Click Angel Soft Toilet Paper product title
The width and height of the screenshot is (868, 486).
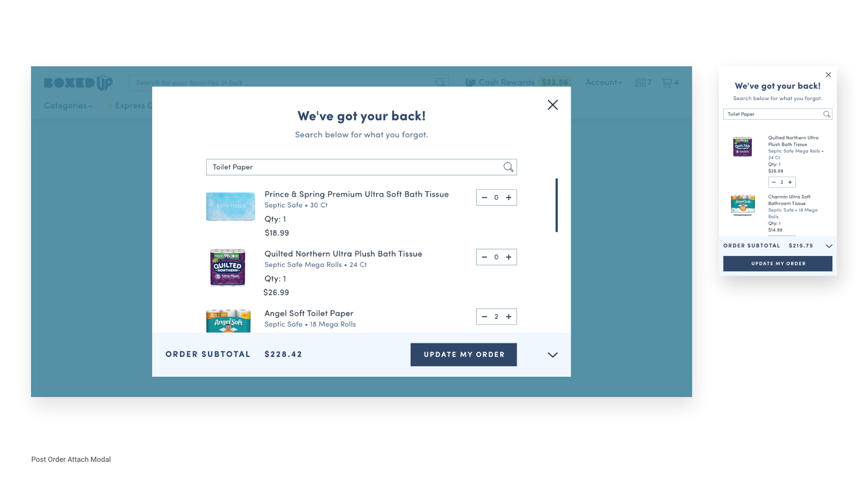tap(309, 313)
